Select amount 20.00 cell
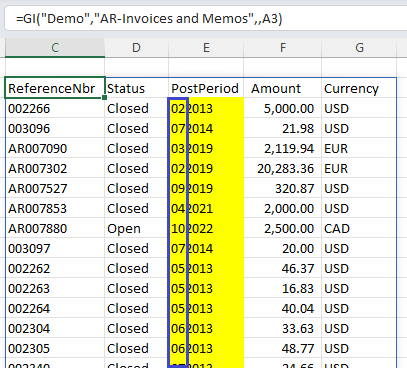This screenshot has height=368, width=407. [283, 248]
